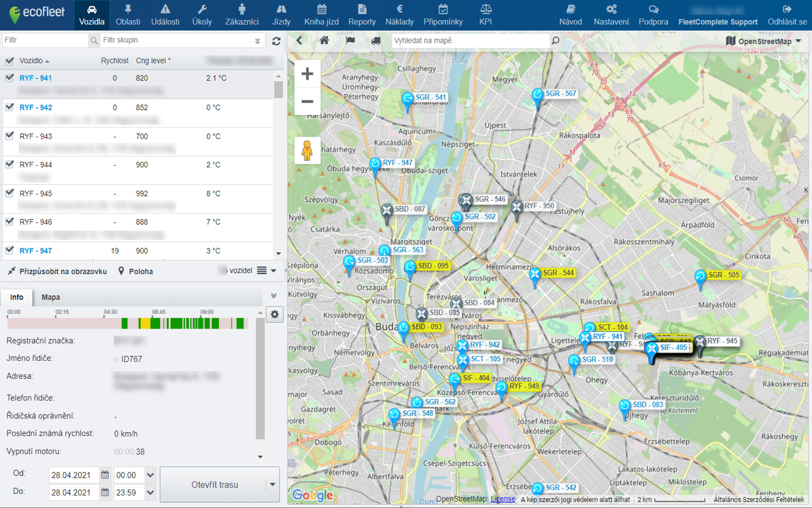Open Podpora support chat

point(653,15)
